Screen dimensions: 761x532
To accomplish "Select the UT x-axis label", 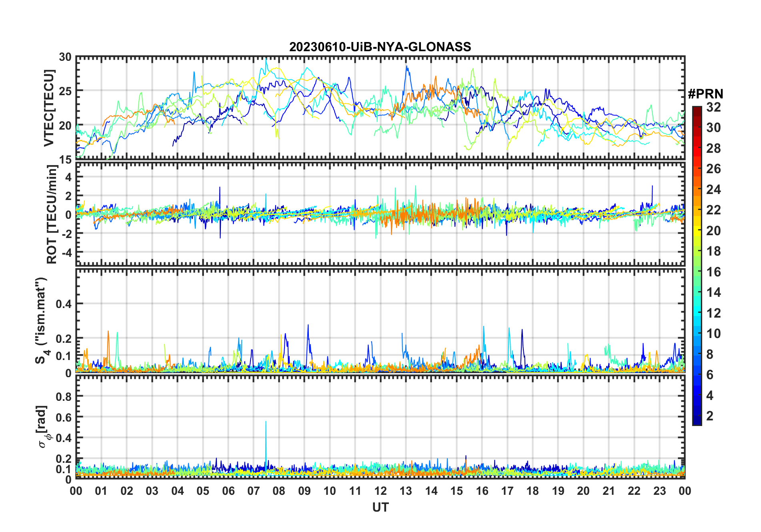I will coord(380,507).
